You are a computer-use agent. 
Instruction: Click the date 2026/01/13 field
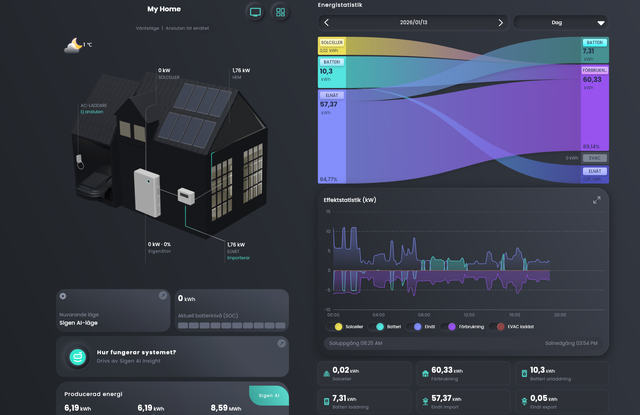(x=413, y=23)
